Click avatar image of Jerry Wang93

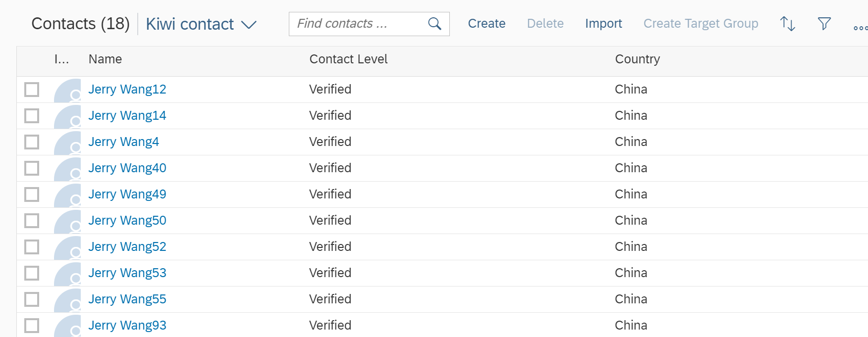(x=67, y=326)
